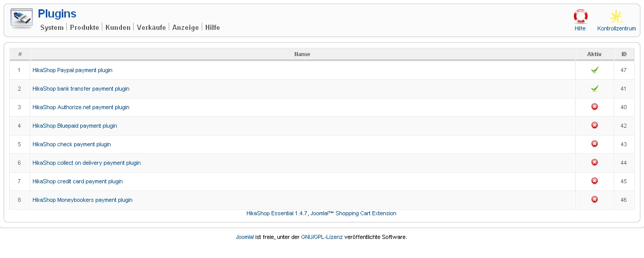The image size is (644, 258).
Task: Open the Anzeige menu
Action: click(x=185, y=28)
